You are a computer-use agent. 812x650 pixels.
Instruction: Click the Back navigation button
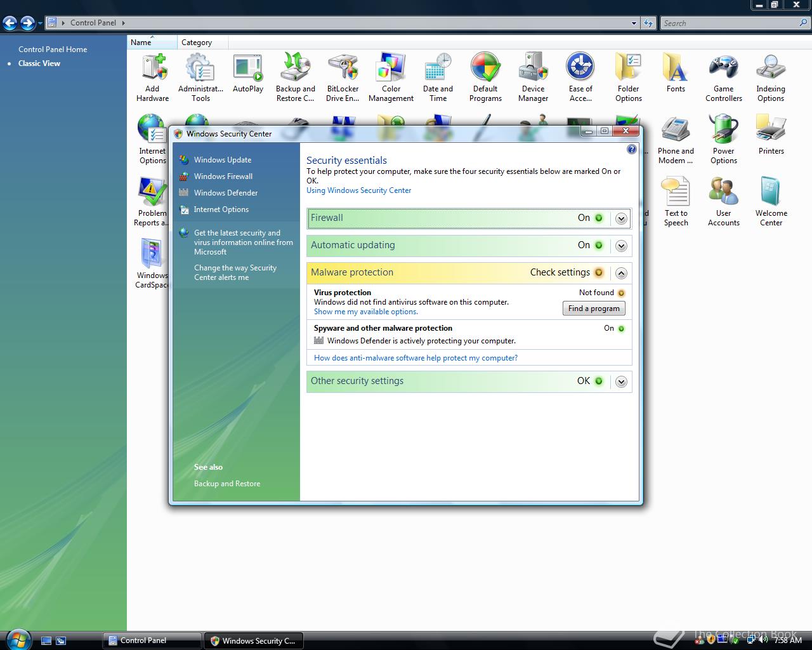click(10, 23)
